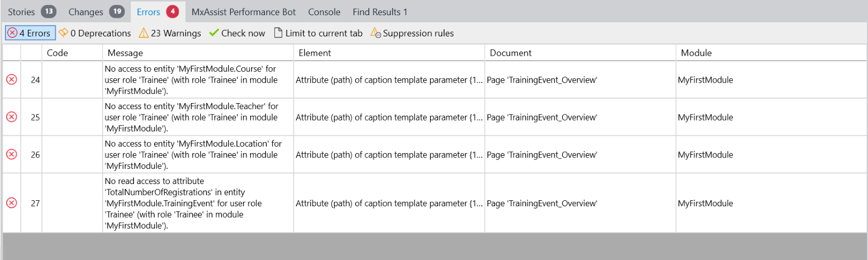The image size is (868, 260).
Task: Run Check now with the green checkmark
Action: [x=237, y=33]
